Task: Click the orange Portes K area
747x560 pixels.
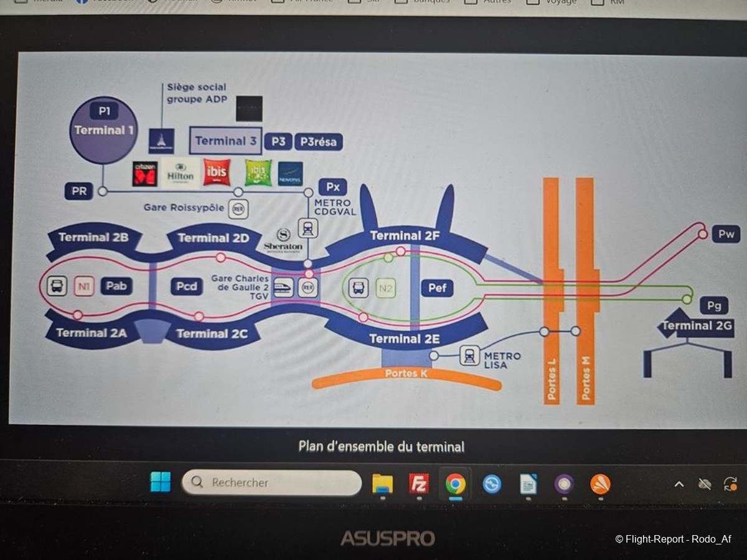Action: (406, 376)
